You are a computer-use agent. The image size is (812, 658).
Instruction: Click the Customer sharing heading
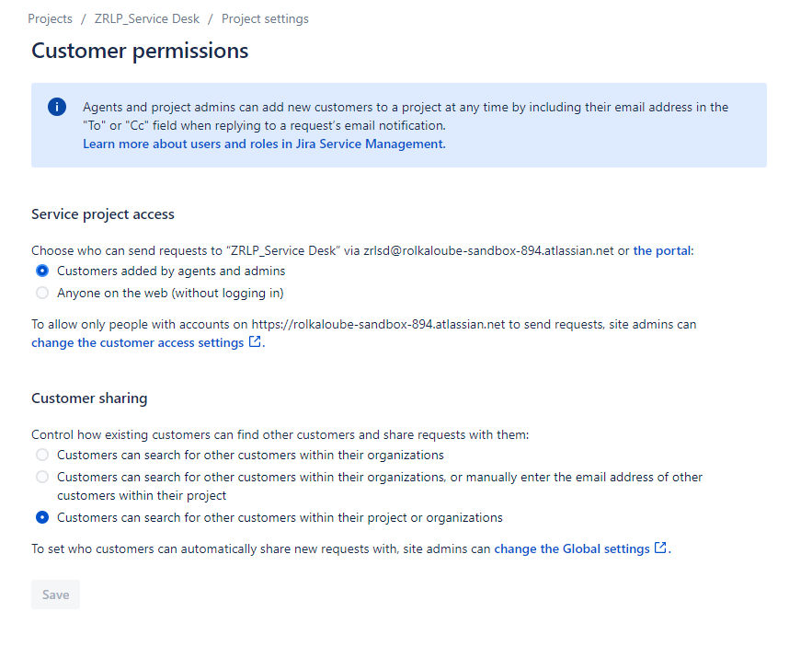pyautogui.click(x=89, y=398)
